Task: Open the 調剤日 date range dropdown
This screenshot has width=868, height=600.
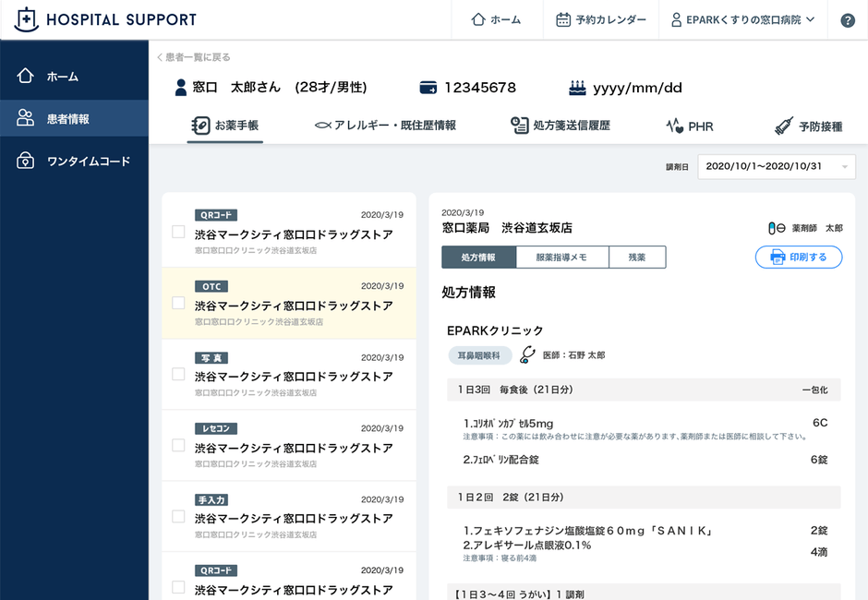Action: pyautogui.click(x=776, y=166)
